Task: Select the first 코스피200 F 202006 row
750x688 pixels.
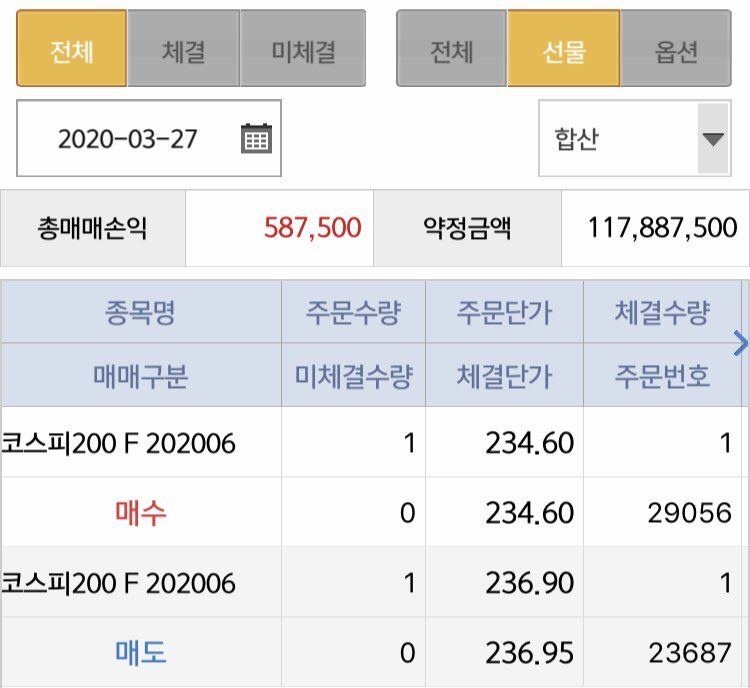Action: (120, 442)
